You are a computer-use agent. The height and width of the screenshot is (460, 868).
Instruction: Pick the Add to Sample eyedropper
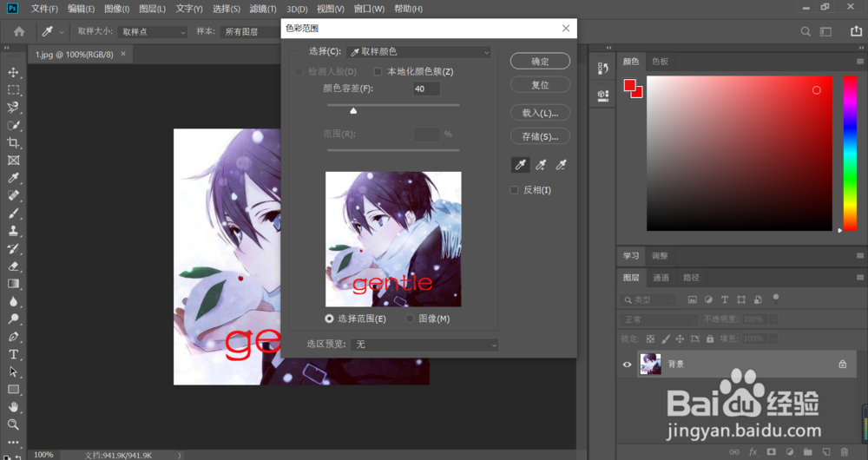point(541,164)
